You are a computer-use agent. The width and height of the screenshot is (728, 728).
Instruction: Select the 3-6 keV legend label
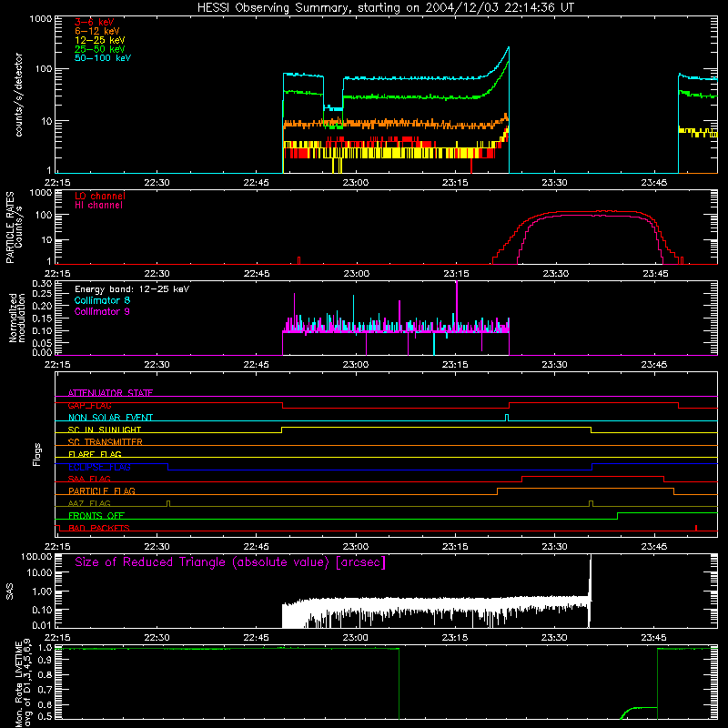95,22
